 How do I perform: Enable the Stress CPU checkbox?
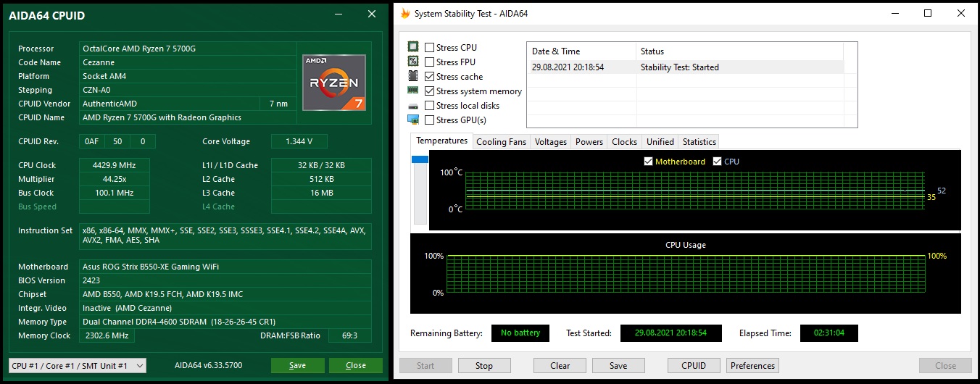[430, 48]
